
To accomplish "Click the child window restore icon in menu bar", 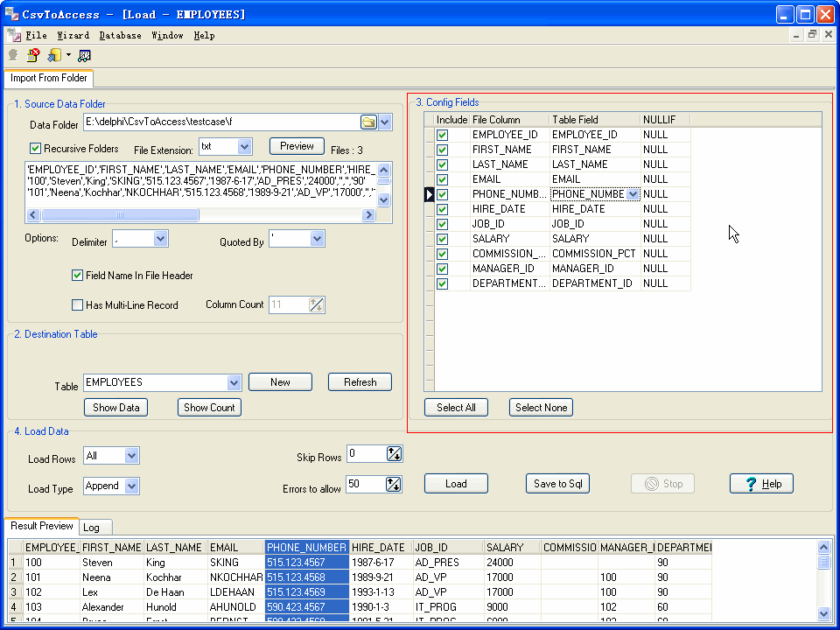I will pos(812,35).
